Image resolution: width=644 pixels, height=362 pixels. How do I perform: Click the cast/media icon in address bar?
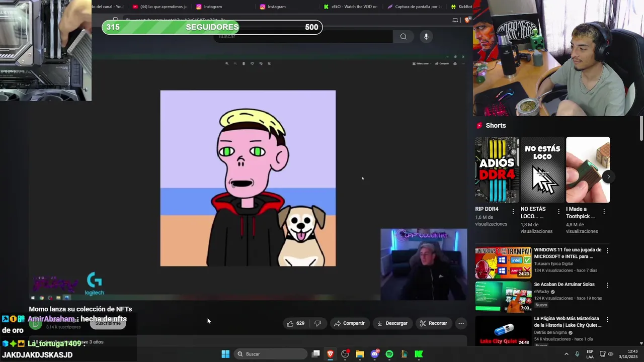point(455,20)
